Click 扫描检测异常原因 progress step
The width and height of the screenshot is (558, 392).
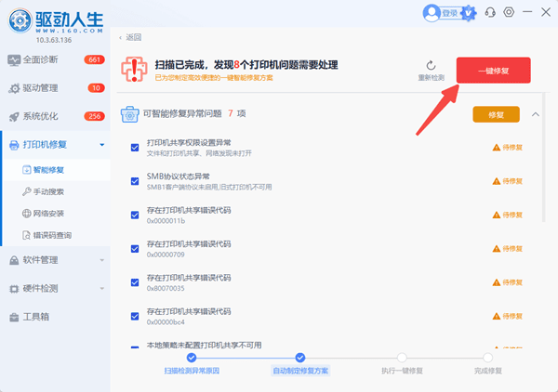tap(192, 371)
